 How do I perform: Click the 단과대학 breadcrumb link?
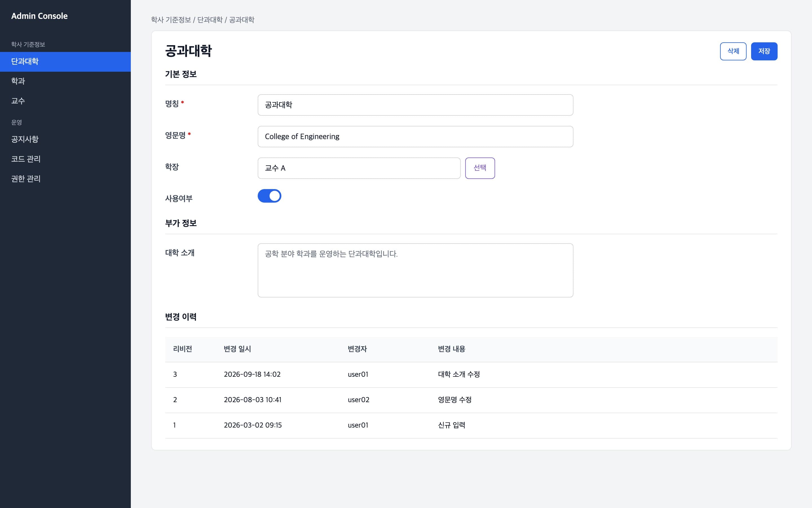coord(210,20)
